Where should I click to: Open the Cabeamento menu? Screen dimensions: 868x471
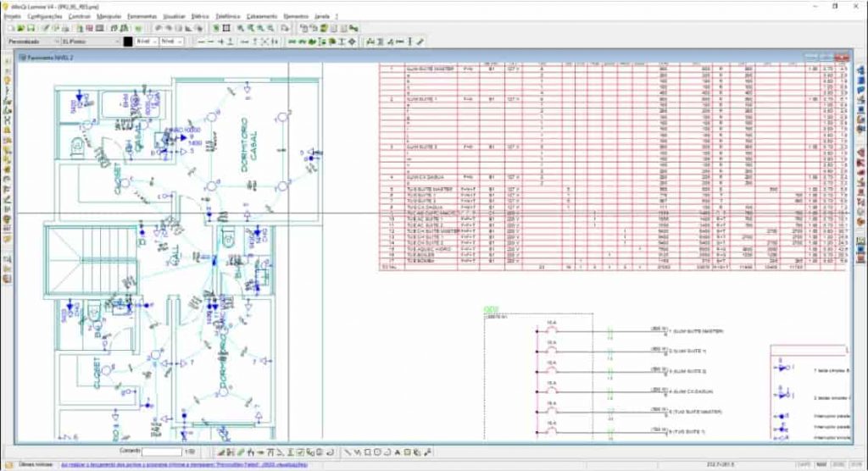click(x=262, y=17)
